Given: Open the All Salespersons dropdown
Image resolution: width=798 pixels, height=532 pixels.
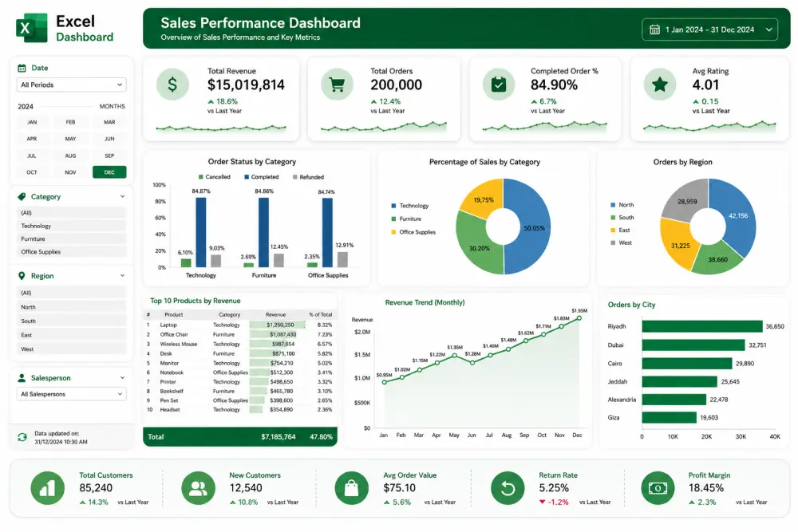Looking at the screenshot, I should pyautogui.click(x=71, y=394).
